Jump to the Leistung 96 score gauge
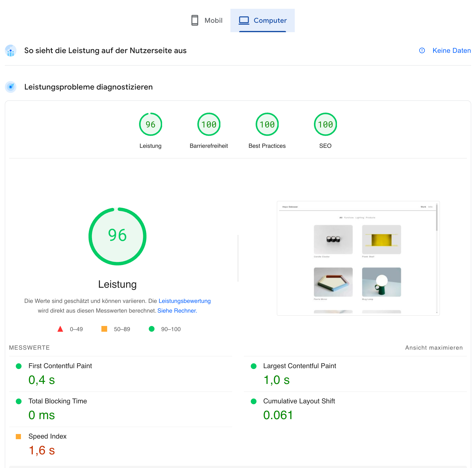Screen dimensions: 476x468 coord(151,124)
